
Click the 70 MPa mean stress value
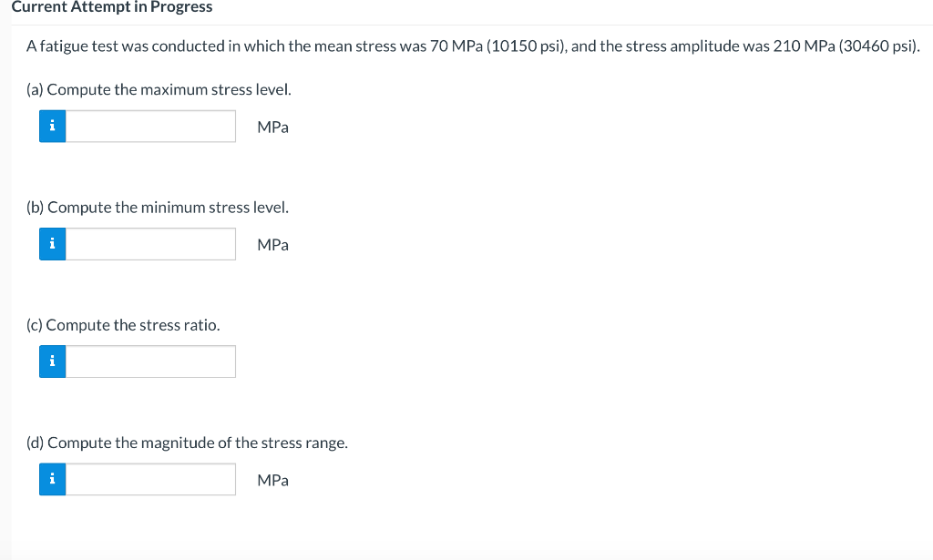click(456, 46)
